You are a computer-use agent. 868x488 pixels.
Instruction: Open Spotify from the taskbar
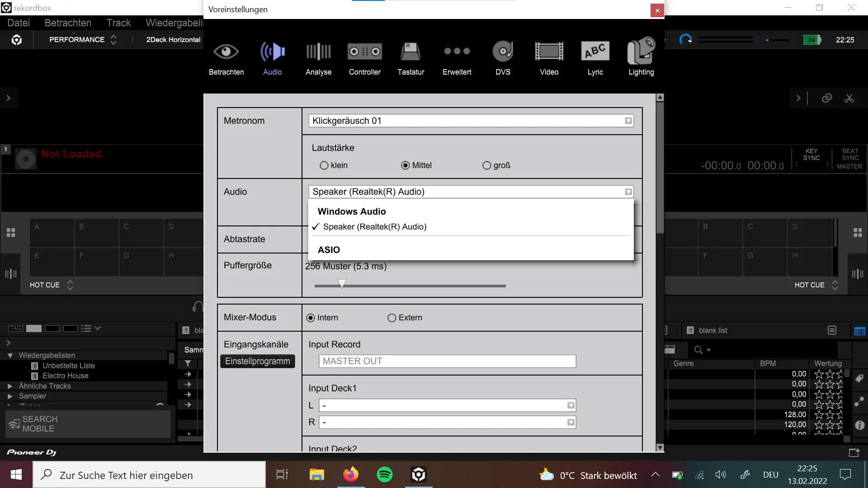pos(385,474)
